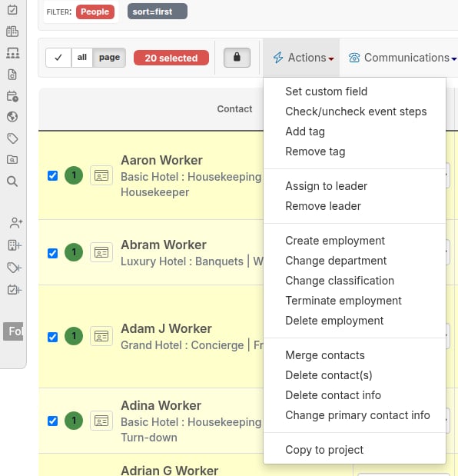Open the buildings icon in sidebar

pos(12,32)
